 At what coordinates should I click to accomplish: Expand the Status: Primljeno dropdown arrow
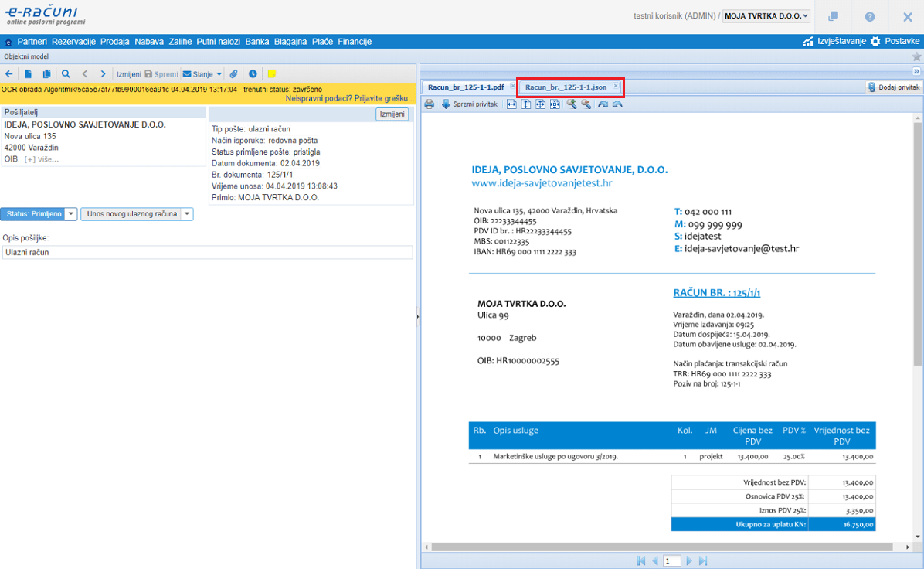point(70,214)
